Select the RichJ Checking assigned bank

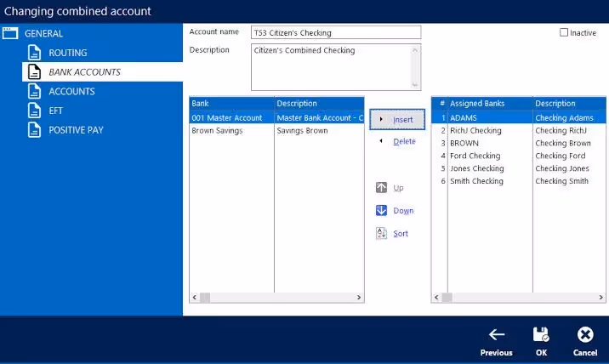(490, 130)
